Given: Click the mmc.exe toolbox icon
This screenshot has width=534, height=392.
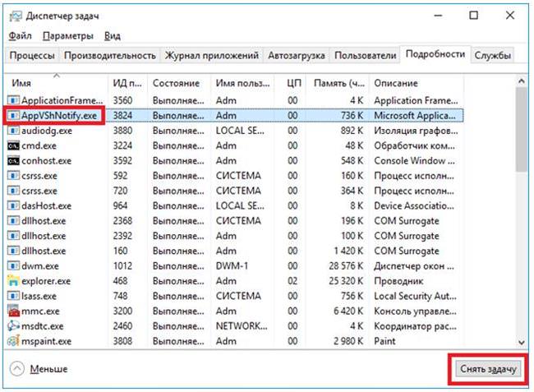Looking at the screenshot, I should tap(13, 311).
